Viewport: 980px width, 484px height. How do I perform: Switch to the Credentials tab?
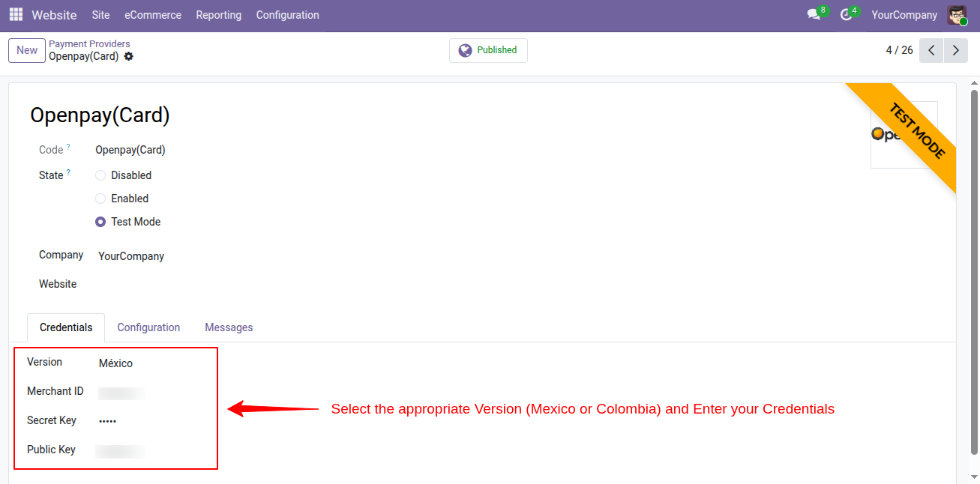pyautogui.click(x=66, y=327)
